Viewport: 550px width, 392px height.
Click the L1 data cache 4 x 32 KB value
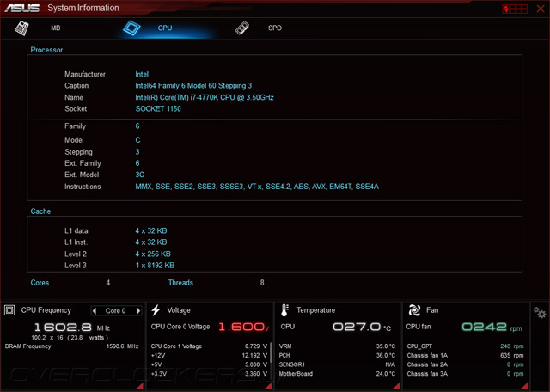click(151, 230)
